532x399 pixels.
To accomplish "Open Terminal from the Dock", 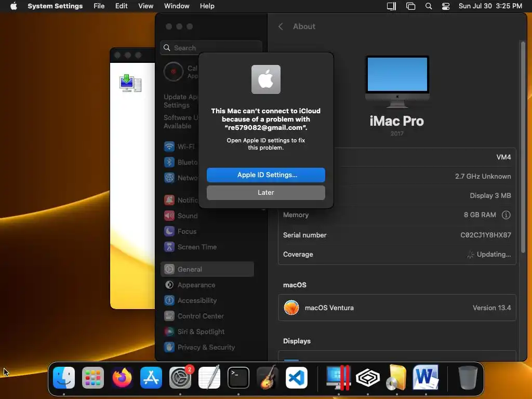I will pyautogui.click(x=238, y=378).
